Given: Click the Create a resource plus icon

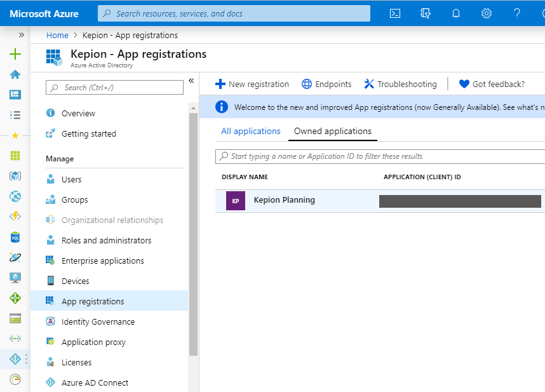Looking at the screenshot, I should (x=14, y=54).
